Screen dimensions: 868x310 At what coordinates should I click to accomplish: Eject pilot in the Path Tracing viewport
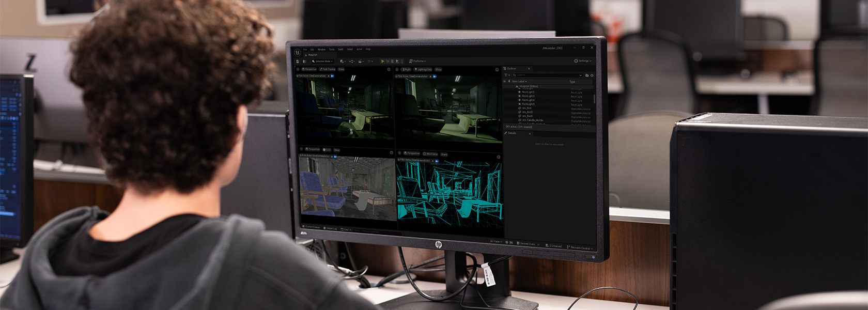click(329, 76)
